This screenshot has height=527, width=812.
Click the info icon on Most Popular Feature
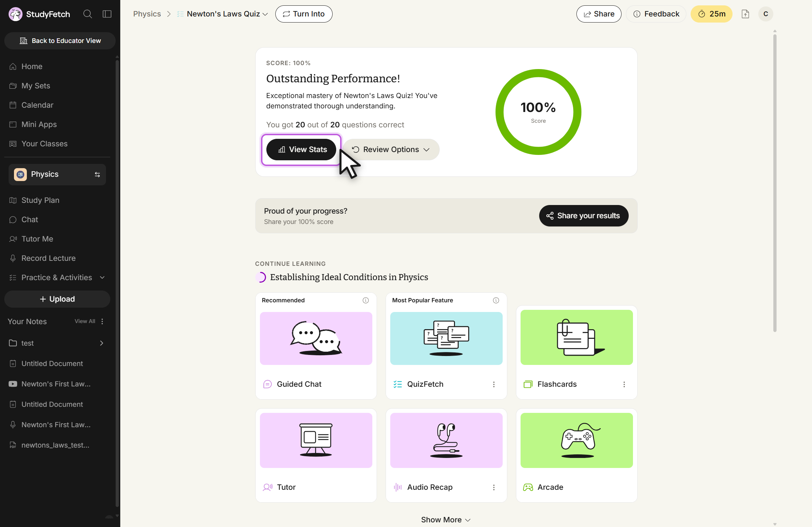(x=496, y=301)
